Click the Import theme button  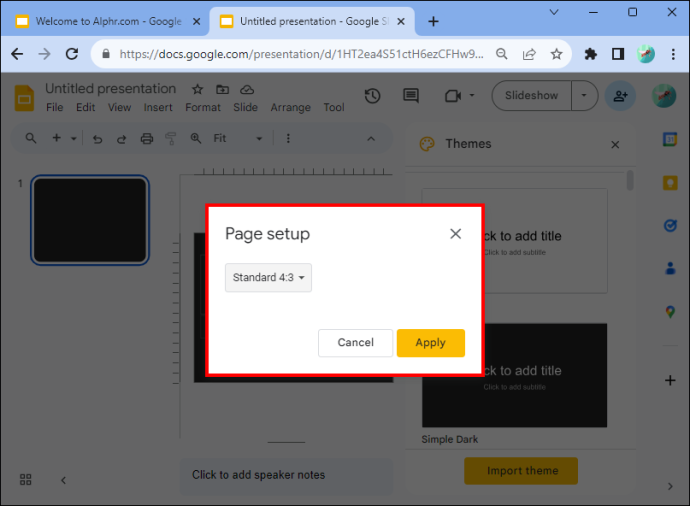[x=521, y=471]
